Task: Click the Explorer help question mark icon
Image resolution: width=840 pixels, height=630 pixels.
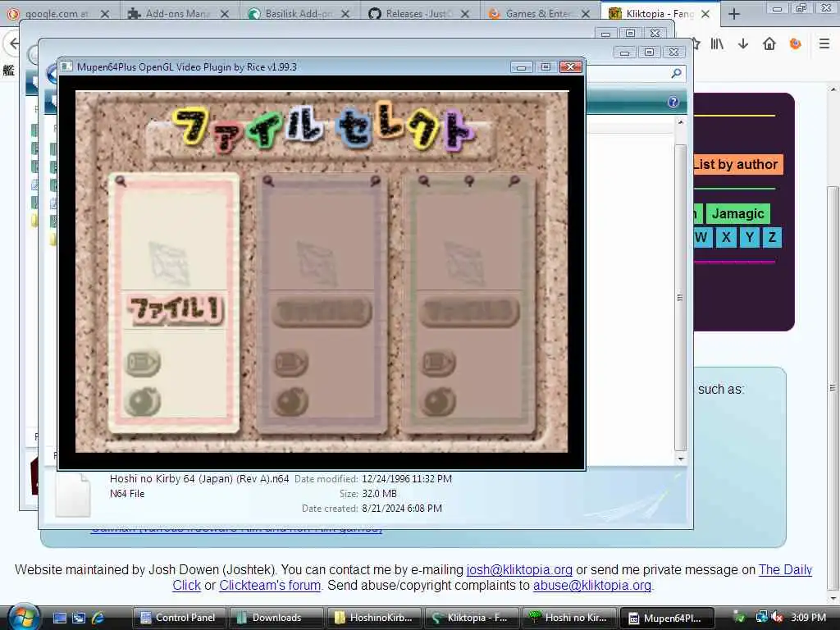Action: point(673,102)
